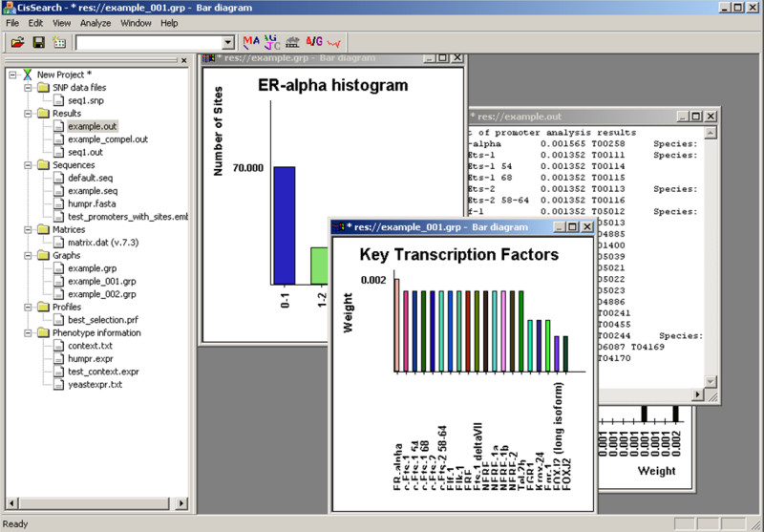
Task: Open the toolbar combo box dropdown arrow
Action: pyautogui.click(x=227, y=43)
